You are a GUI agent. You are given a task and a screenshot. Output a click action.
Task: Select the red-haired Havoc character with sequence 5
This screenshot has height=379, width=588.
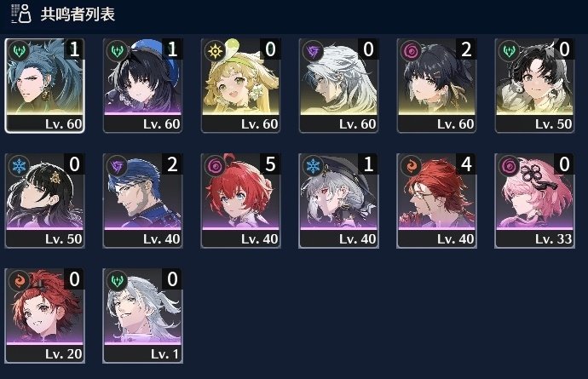coord(241,200)
